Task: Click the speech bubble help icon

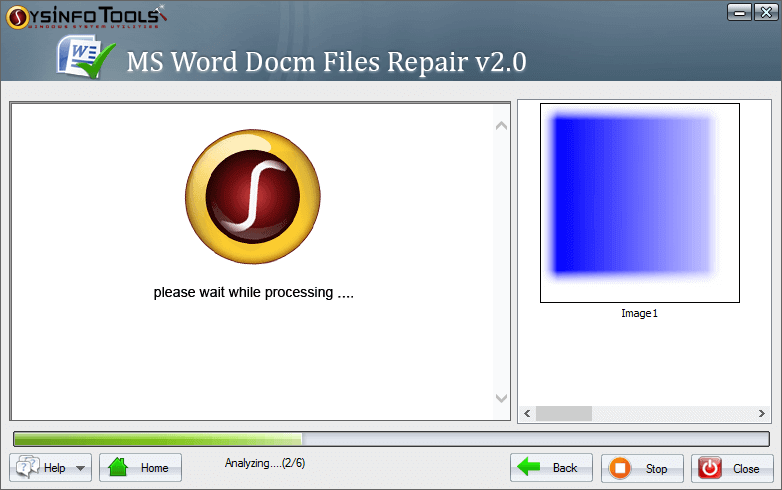Action: [x=27, y=467]
